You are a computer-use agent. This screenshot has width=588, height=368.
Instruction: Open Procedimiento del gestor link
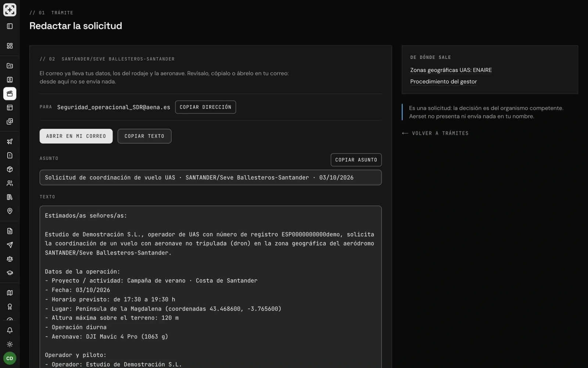(x=444, y=81)
